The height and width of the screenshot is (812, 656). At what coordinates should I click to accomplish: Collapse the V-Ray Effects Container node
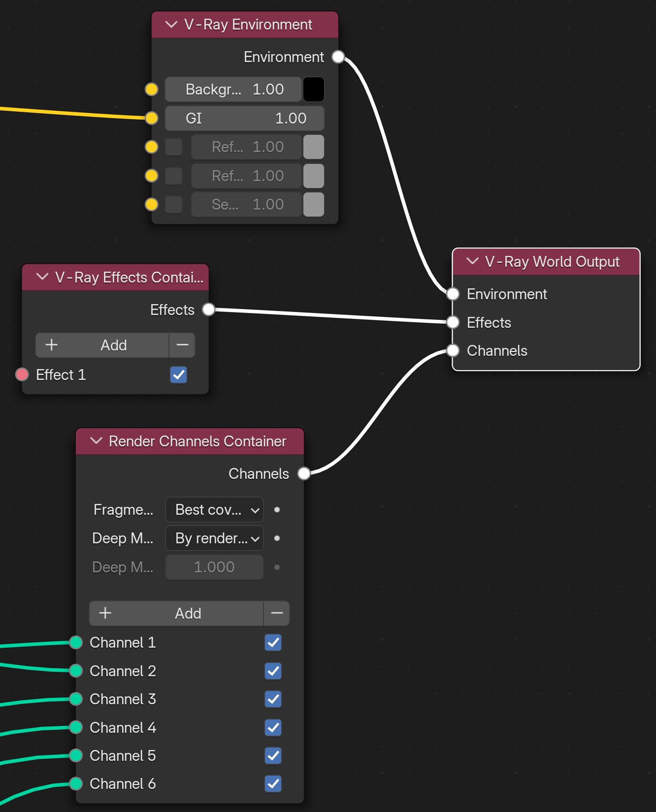coord(42,277)
